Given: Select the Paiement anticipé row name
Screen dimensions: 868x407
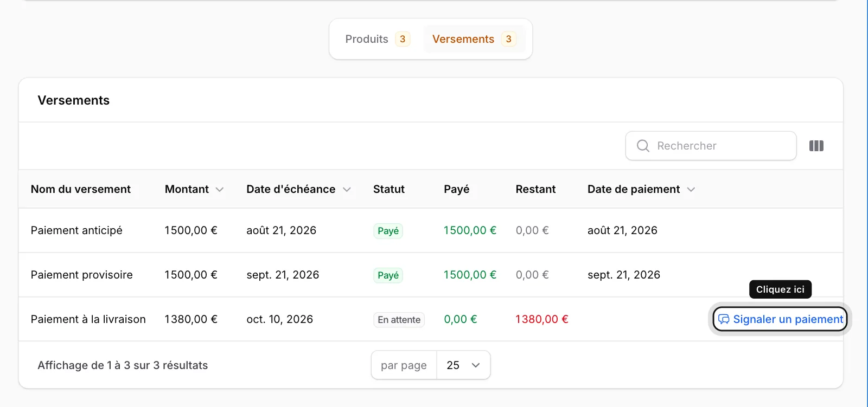Looking at the screenshot, I should pyautogui.click(x=76, y=230).
